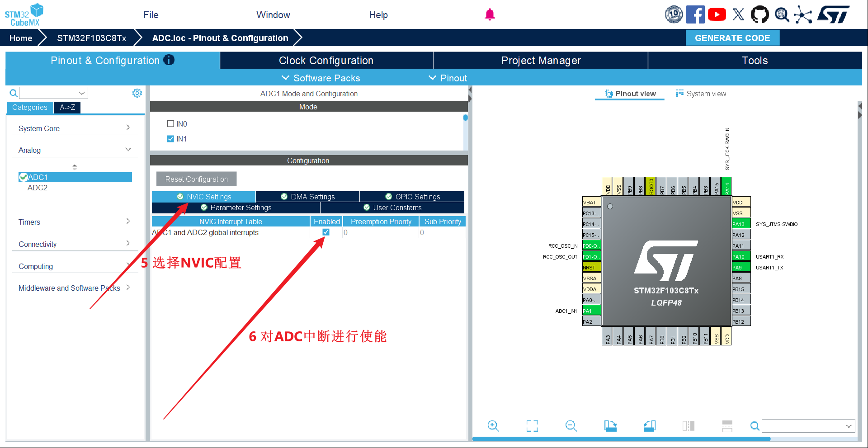Screen dimensions: 868x448
Task: Open the Software Packs dropdown
Action: [x=321, y=78]
